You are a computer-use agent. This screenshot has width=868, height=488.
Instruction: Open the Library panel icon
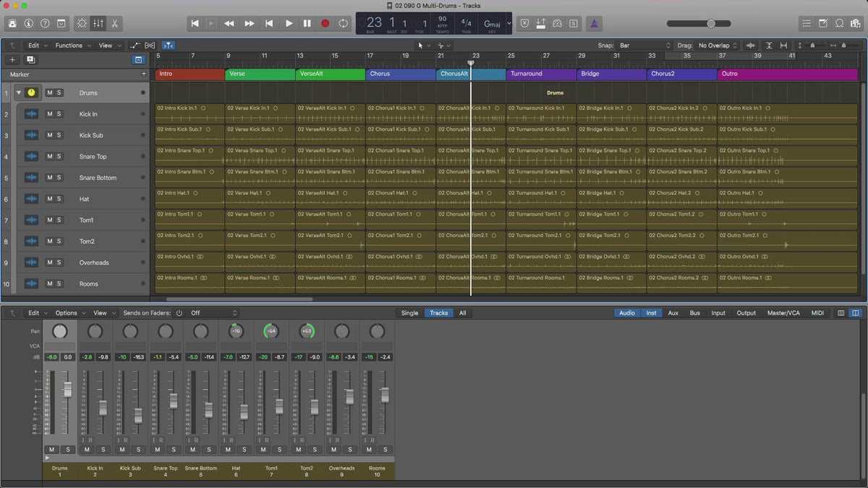pos(12,23)
